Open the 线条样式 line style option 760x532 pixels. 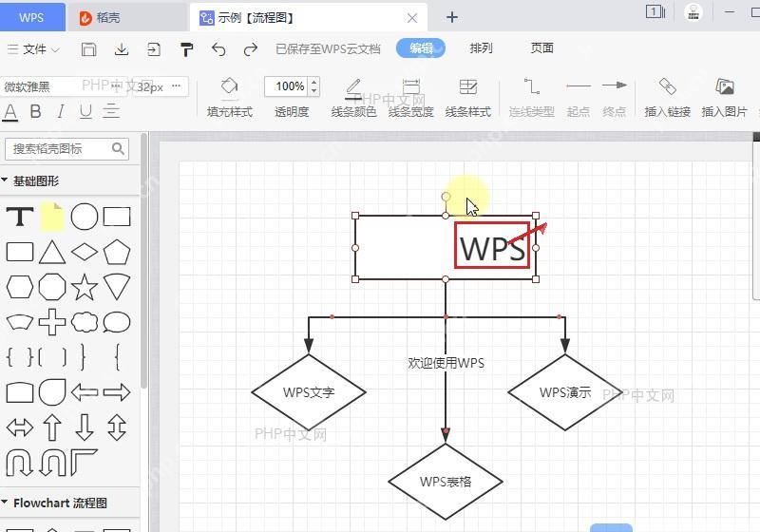(468, 98)
